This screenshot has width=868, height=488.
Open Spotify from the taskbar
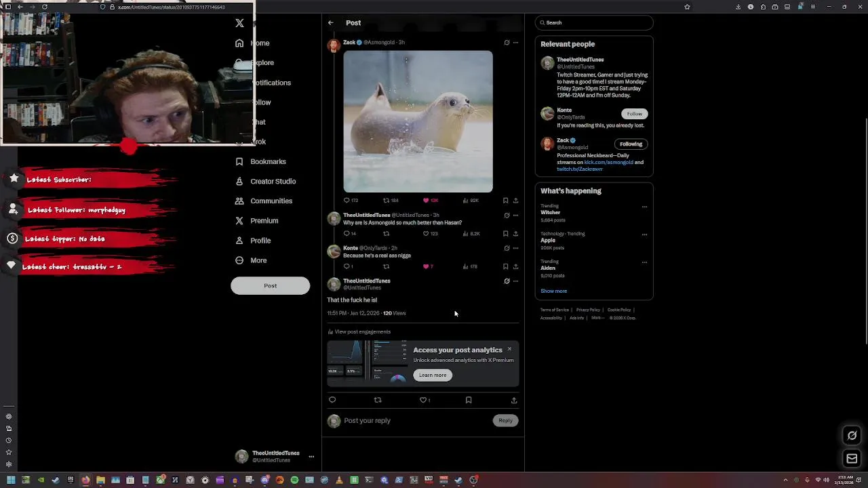click(x=294, y=481)
